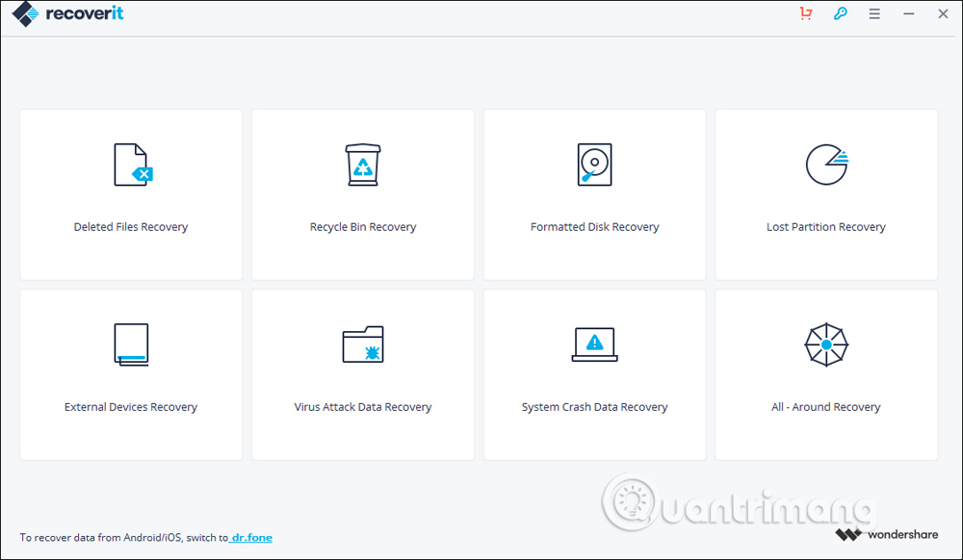Click the External Devices Recovery device icon

click(x=131, y=344)
